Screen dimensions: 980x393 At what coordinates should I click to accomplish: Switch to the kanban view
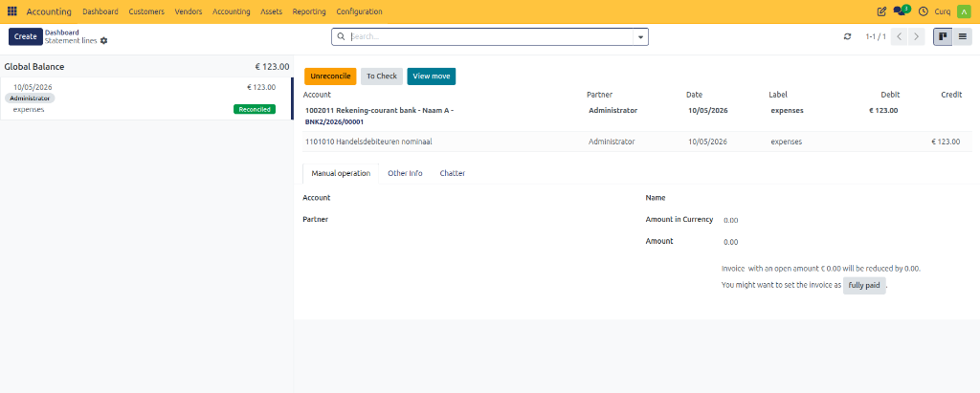pyautogui.click(x=943, y=37)
